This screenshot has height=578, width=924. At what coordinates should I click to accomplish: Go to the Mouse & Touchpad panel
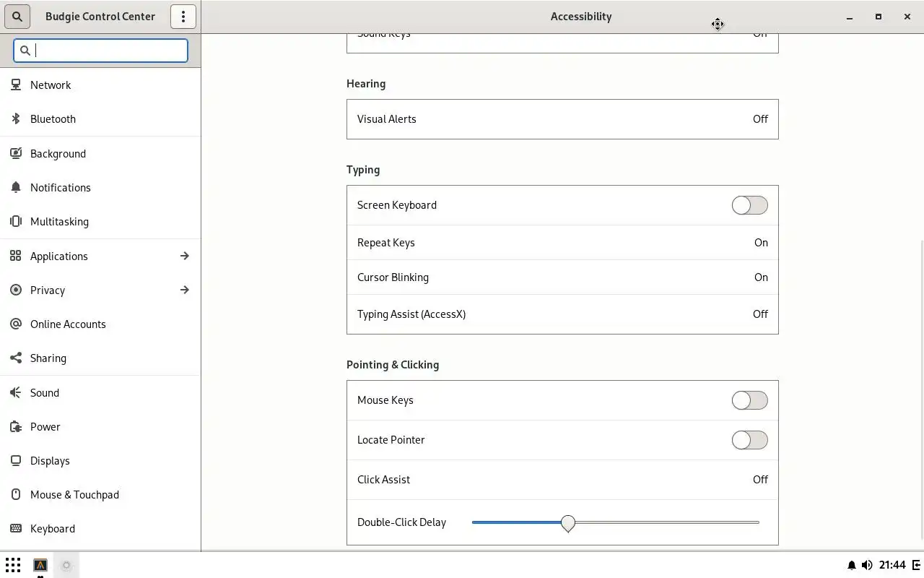click(74, 495)
